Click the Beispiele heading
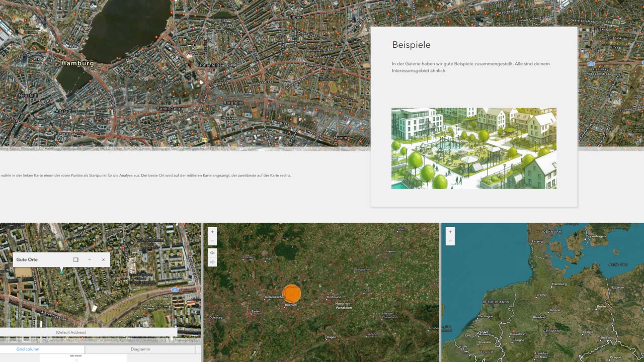The image size is (644, 362). pyautogui.click(x=411, y=45)
